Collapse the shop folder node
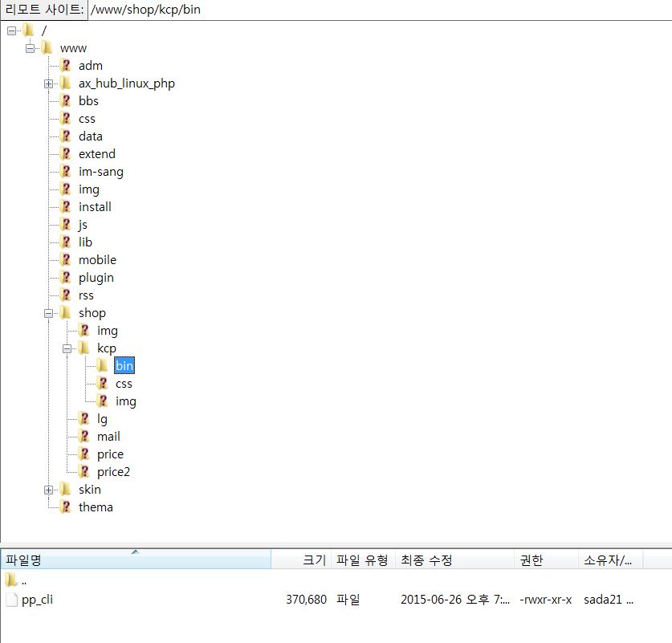 pyautogui.click(x=48, y=314)
